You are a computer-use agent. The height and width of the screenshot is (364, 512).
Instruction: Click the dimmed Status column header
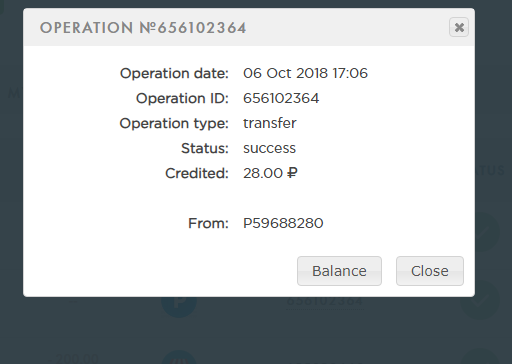[x=490, y=171]
